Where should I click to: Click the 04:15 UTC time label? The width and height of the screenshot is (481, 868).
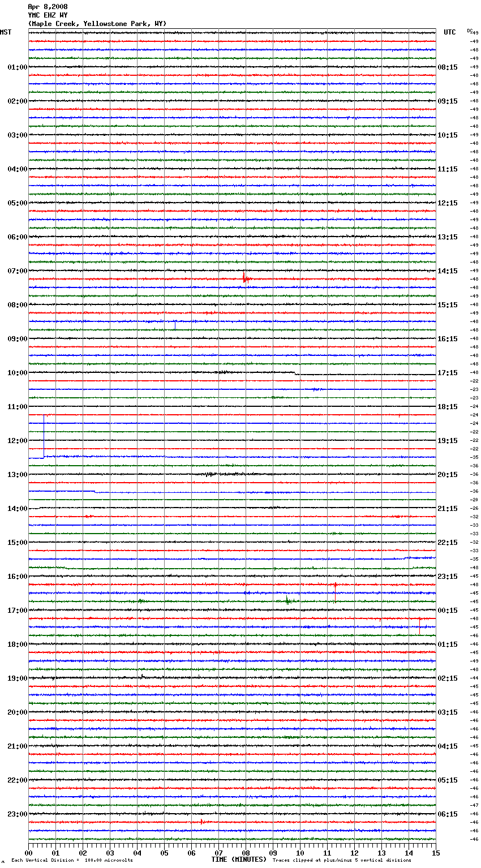448,746
